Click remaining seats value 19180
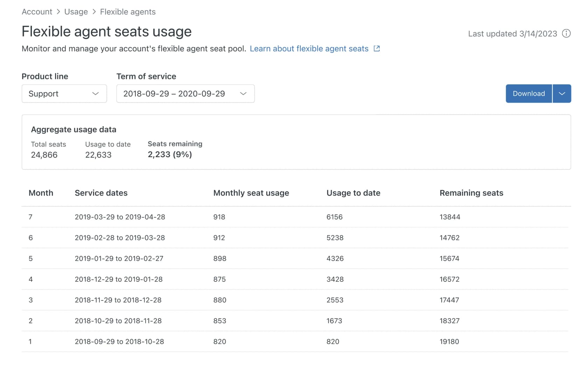 click(x=449, y=342)
